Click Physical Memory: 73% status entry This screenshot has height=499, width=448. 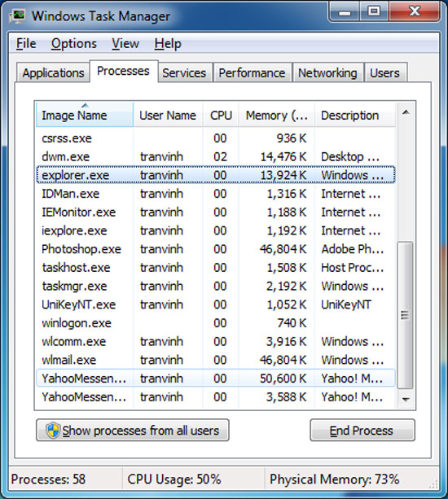coord(334,479)
